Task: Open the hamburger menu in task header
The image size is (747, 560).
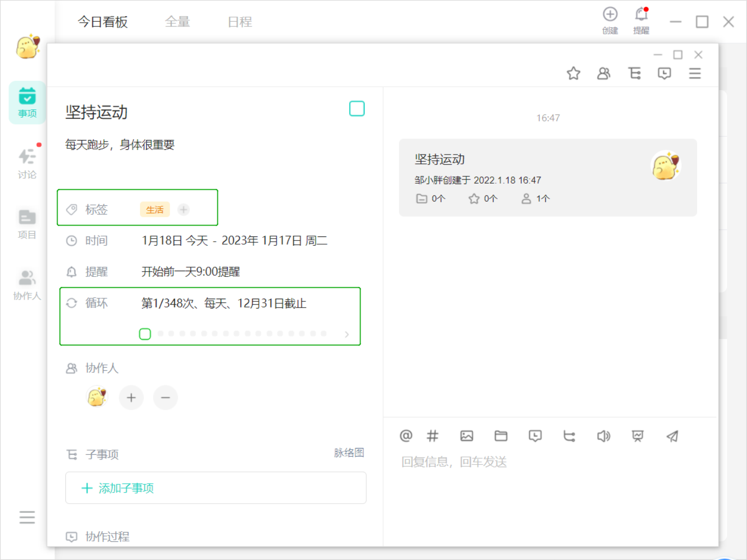Action: click(695, 73)
